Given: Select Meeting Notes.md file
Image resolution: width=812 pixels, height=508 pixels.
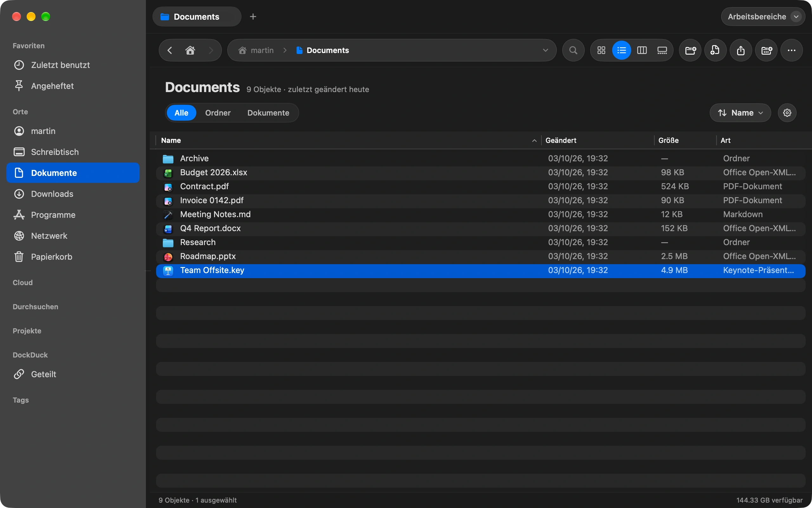Looking at the screenshot, I should click(481, 214).
